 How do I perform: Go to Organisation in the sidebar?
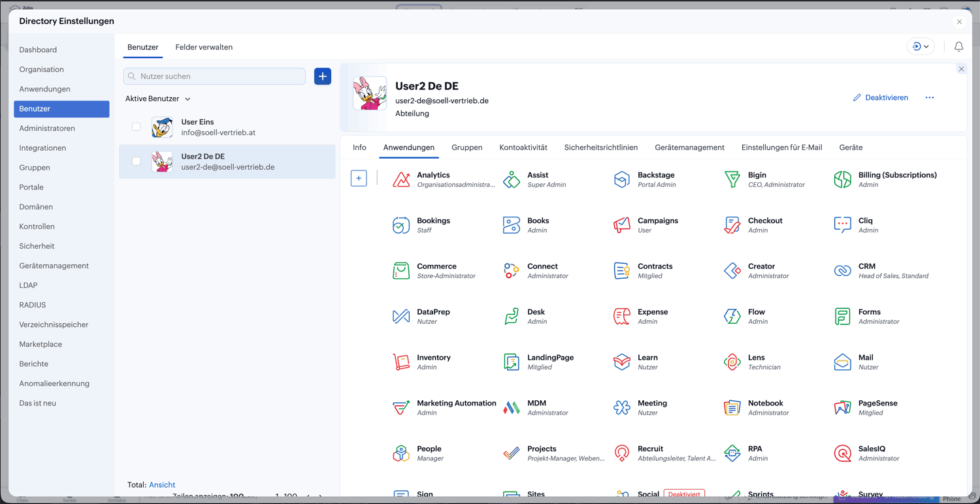coord(61,69)
